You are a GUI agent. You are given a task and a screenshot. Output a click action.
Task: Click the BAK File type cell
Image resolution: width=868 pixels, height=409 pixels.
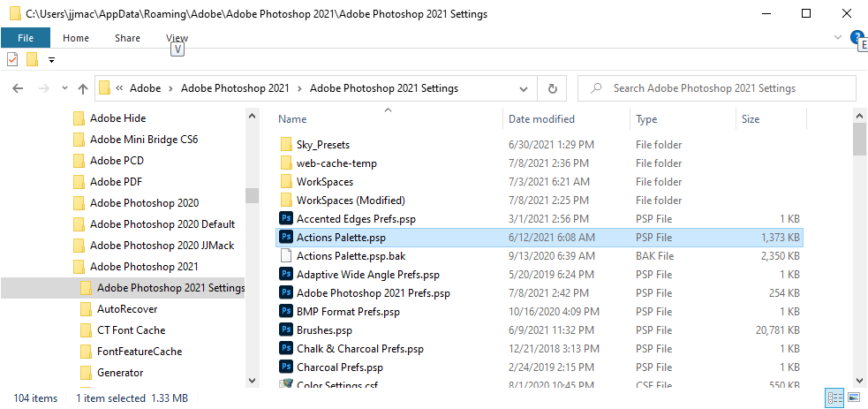tap(655, 255)
